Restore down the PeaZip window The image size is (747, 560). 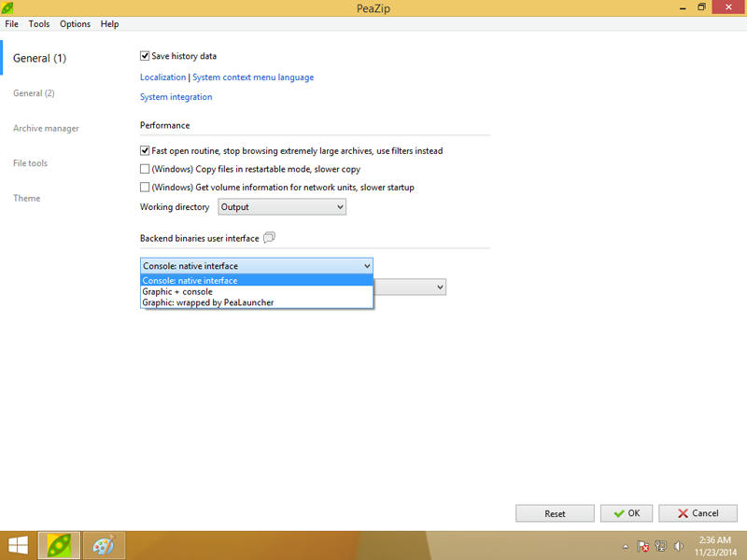(x=701, y=7)
